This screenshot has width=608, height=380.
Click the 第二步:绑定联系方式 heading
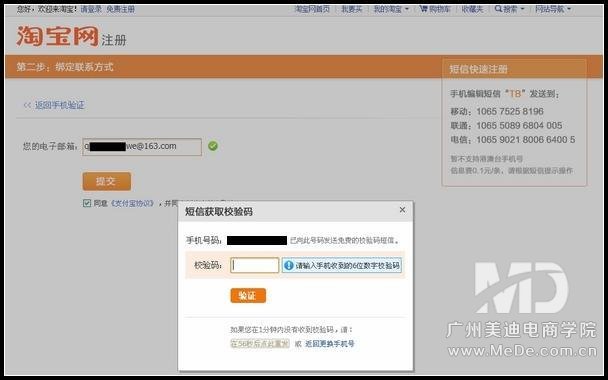coord(65,67)
